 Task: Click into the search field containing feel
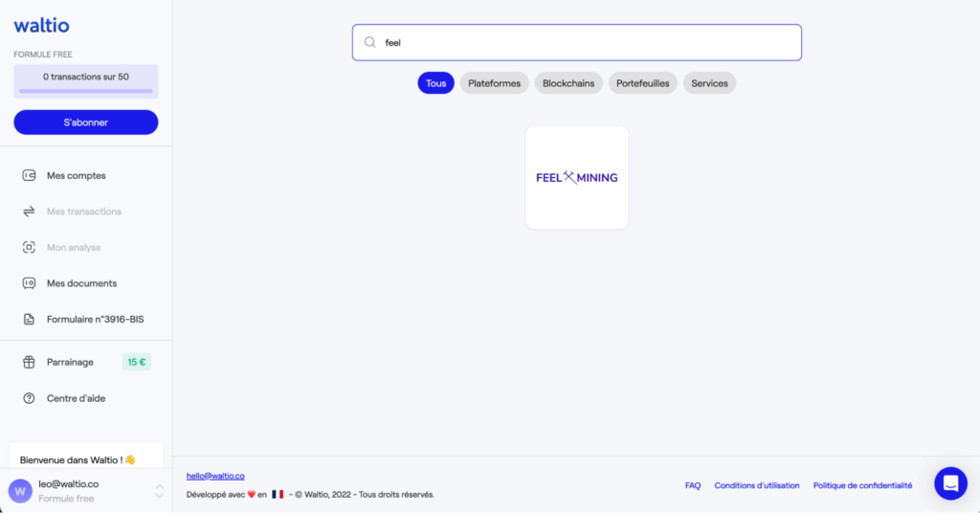coord(577,42)
